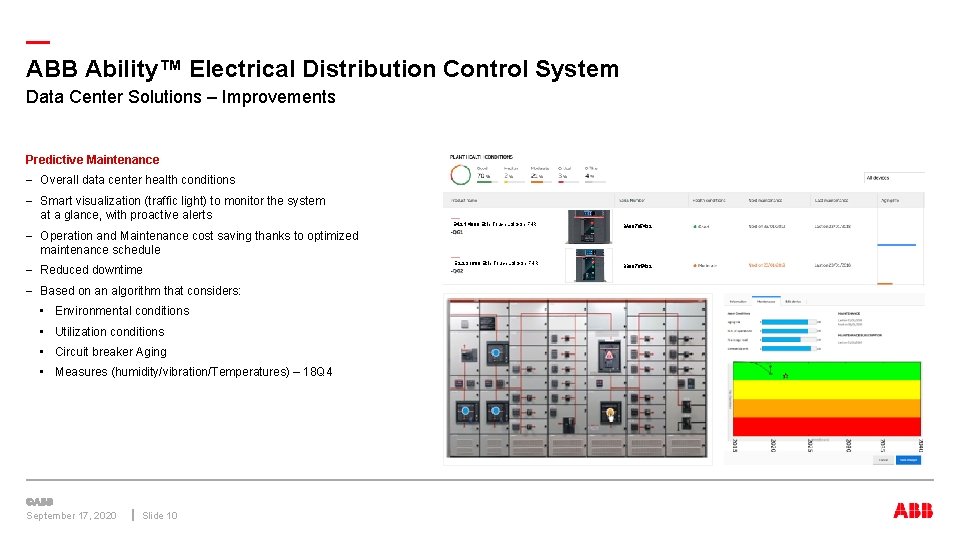Click the red ABB logo in the footer
960x540 pixels.
pos(913,510)
